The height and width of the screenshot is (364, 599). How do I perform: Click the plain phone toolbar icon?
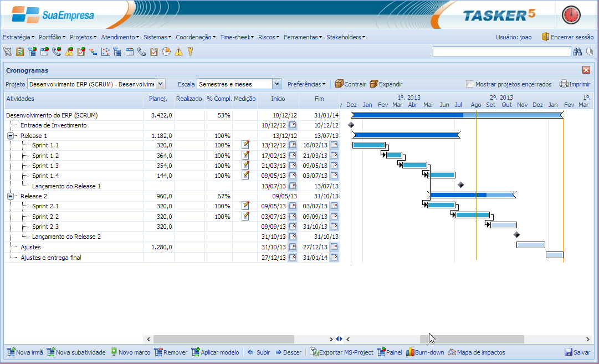(142, 52)
